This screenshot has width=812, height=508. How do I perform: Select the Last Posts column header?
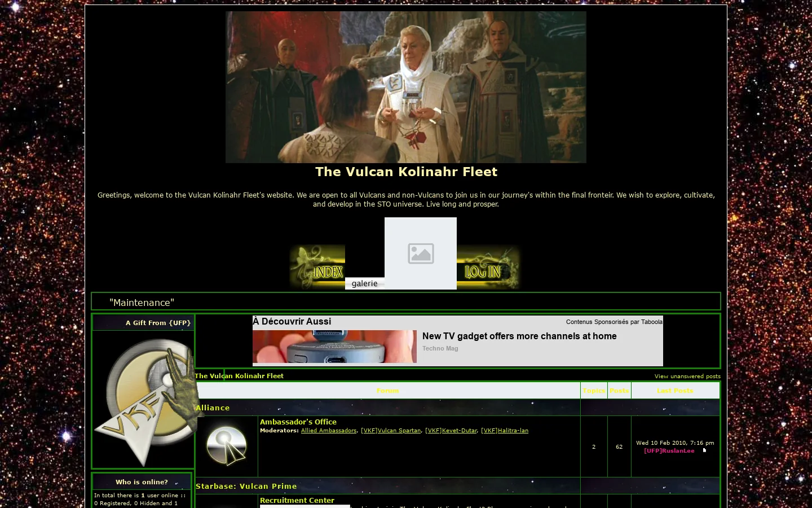tap(675, 391)
